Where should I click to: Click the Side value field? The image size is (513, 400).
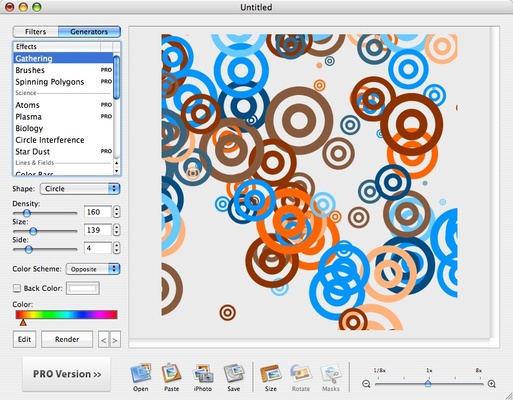point(98,248)
